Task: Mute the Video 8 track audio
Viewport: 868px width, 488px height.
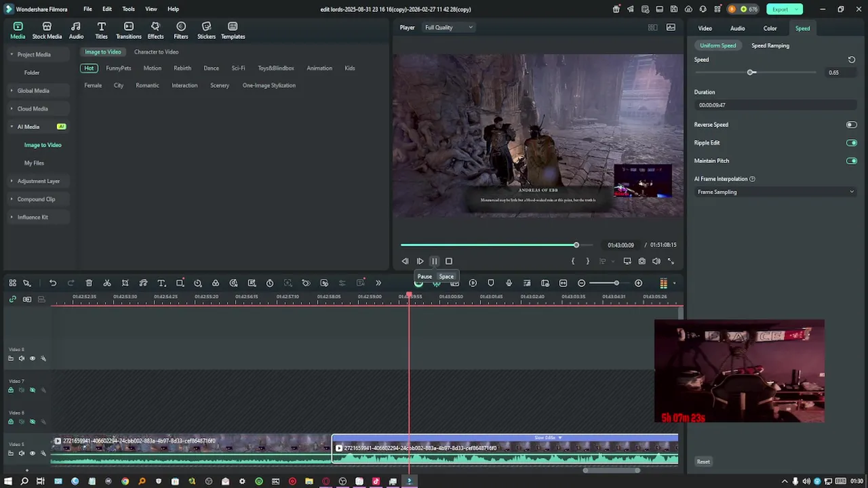Action: coord(21,359)
